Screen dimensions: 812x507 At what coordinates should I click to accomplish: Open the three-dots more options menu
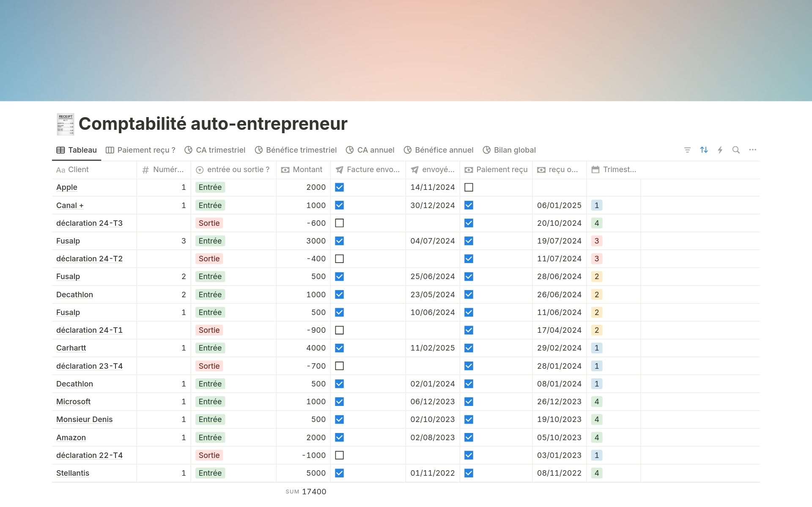tap(752, 150)
